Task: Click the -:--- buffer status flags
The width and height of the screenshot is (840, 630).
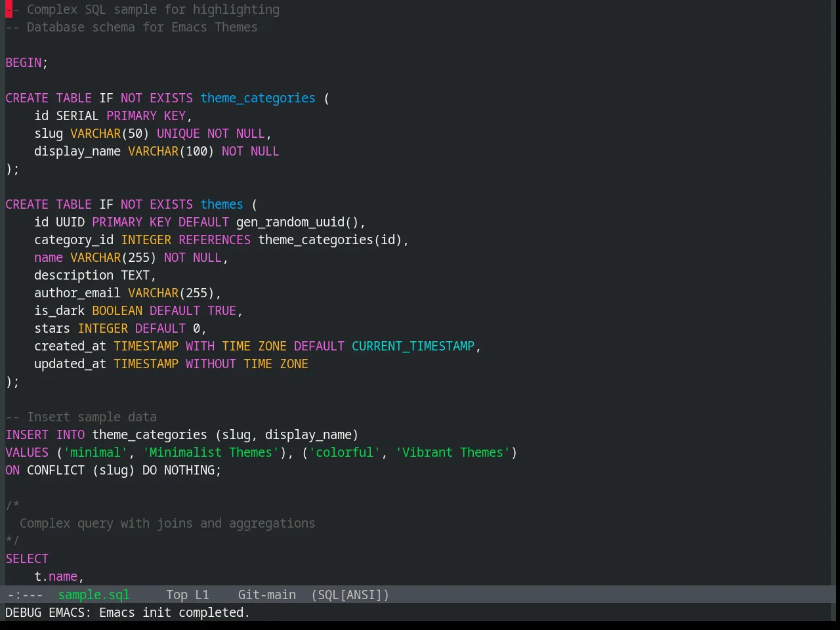Action: click(x=25, y=595)
